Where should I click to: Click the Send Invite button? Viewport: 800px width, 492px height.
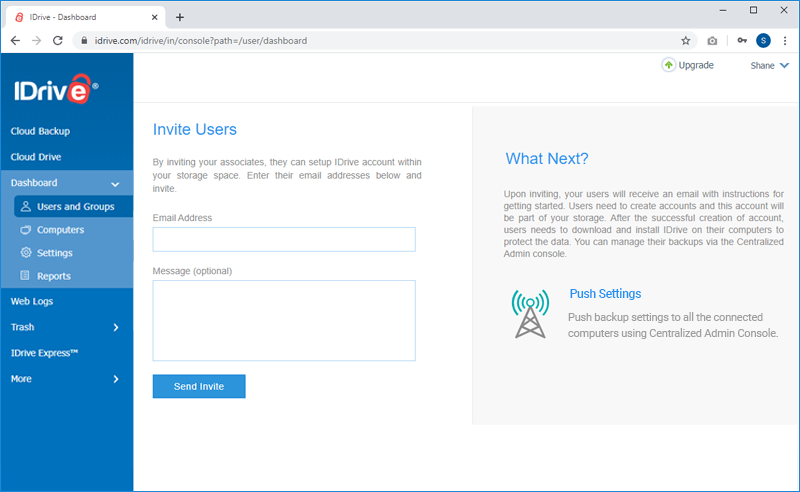(199, 386)
